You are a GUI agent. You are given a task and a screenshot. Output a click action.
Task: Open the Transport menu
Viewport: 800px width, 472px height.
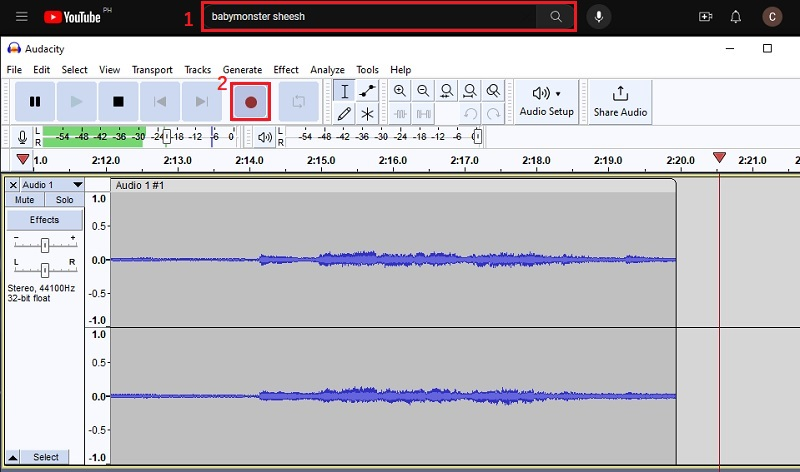(x=152, y=69)
